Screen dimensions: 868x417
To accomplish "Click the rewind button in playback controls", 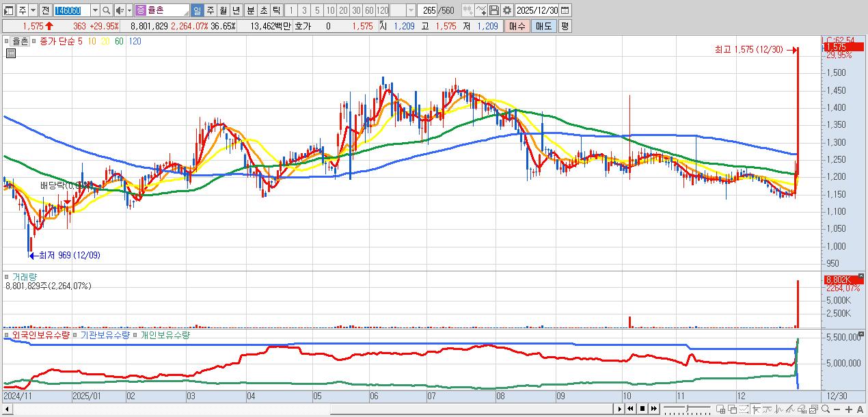I will tap(631, 409).
